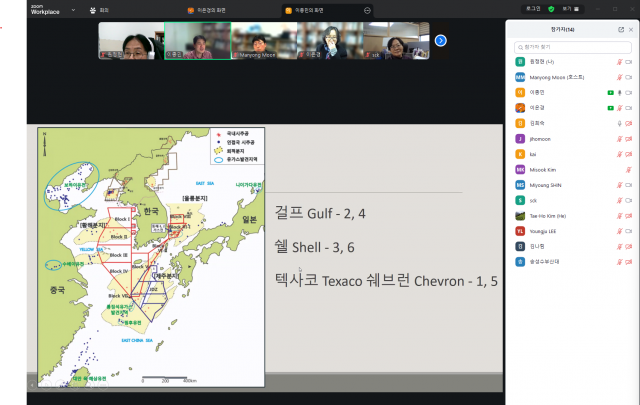Click the green screen-share icon for 이은경
Image resolution: width=640 pixels, height=405 pixels.
(610, 107)
